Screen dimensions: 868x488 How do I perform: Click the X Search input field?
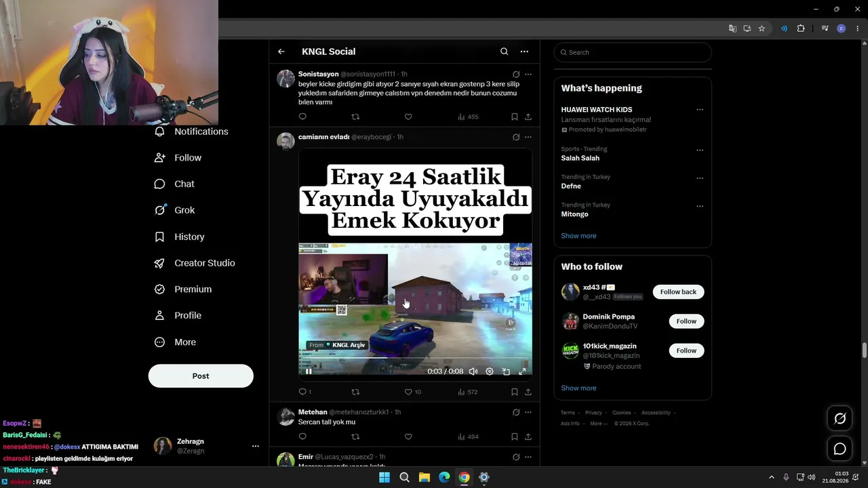click(633, 52)
